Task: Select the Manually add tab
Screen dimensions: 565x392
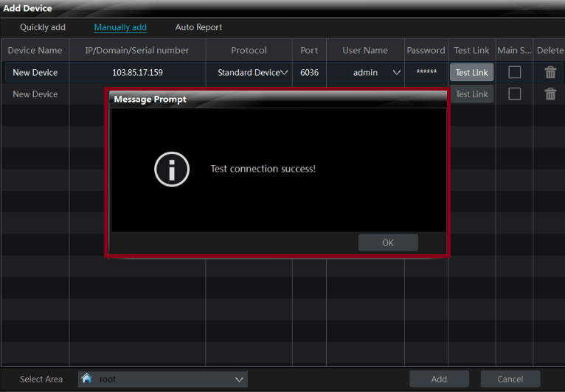Action: (120, 27)
